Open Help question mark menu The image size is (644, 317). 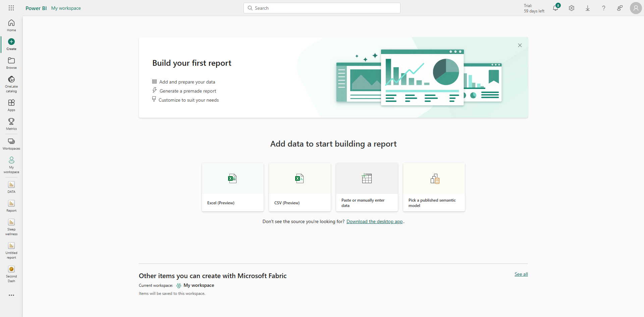point(604,8)
